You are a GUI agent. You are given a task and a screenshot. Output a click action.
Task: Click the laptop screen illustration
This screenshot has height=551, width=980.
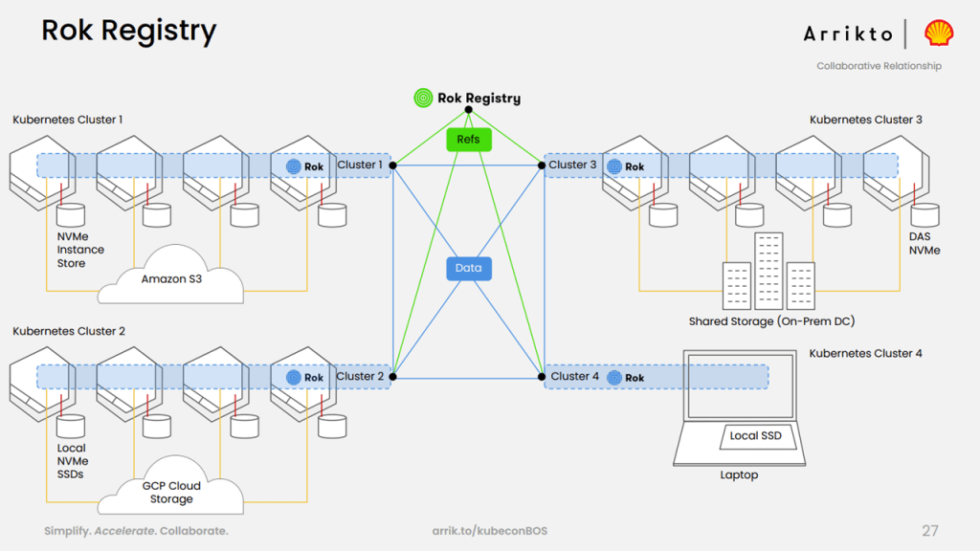(740, 385)
